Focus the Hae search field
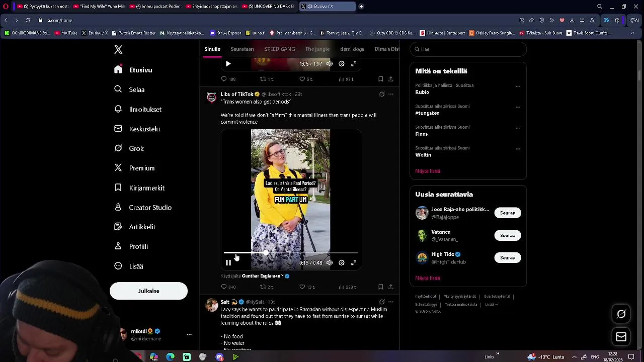The height and width of the screenshot is (362, 644). (x=468, y=49)
